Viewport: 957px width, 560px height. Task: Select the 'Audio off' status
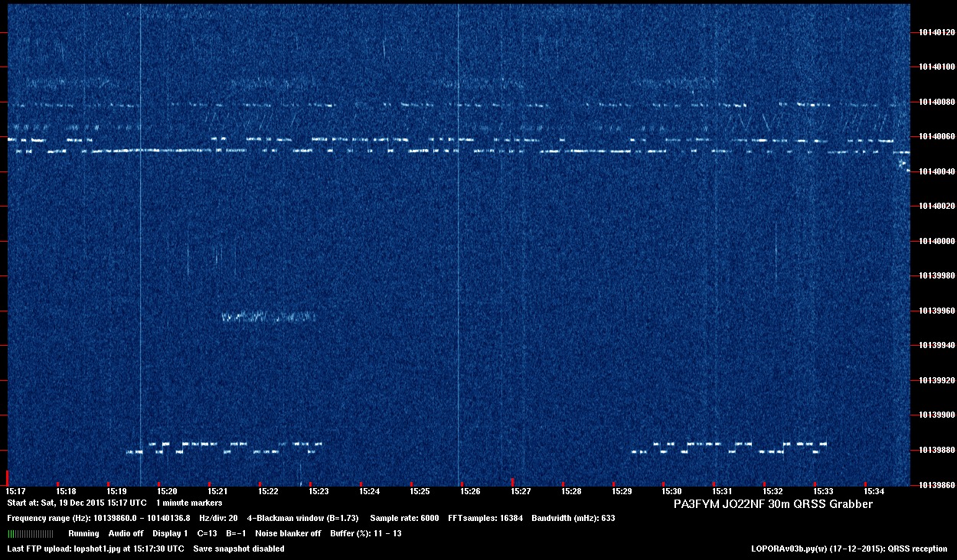click(x=126, y=533)
